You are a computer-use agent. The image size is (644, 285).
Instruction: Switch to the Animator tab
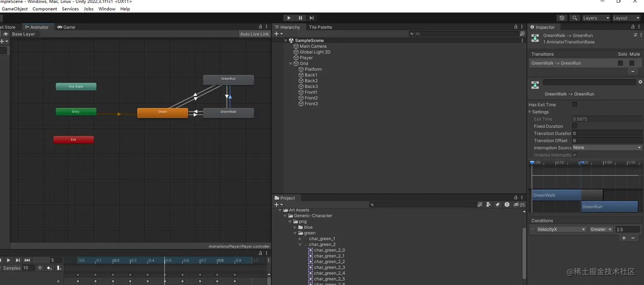point(37,27)
